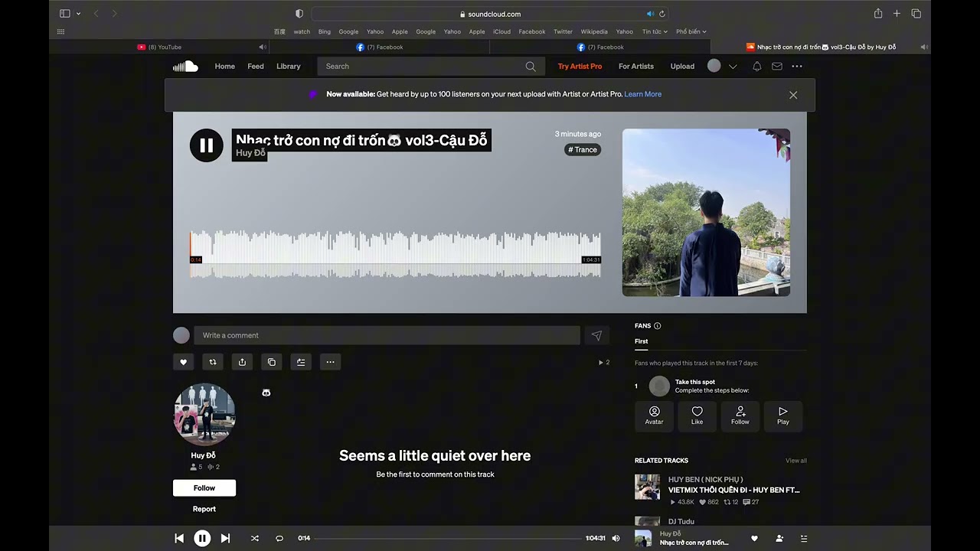Open Huy Đỗ's circular profile picture
Image resolution: width=980 pixels, height=551 pixels.
[204, 415]
